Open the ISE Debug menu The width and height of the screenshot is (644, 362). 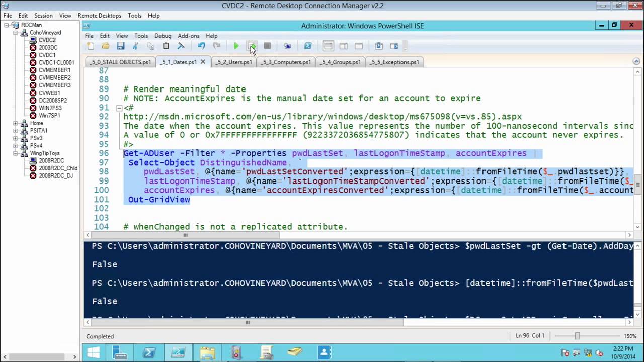click(163, 36)
